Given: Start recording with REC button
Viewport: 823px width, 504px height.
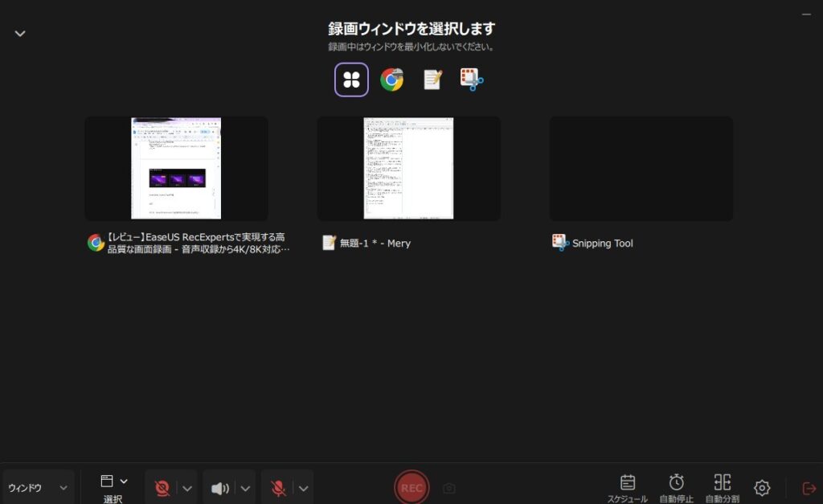Looking at the screenshot, I should [x=411, y=487].
